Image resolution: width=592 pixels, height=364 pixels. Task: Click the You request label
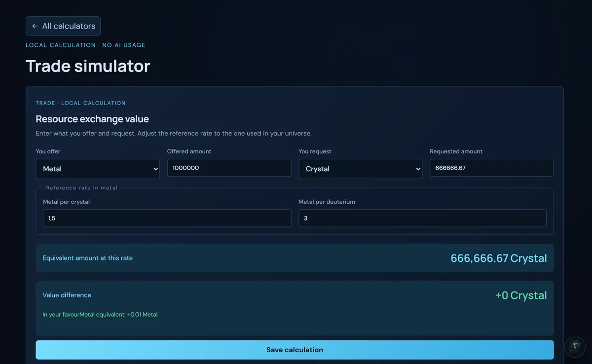(315, 151)
